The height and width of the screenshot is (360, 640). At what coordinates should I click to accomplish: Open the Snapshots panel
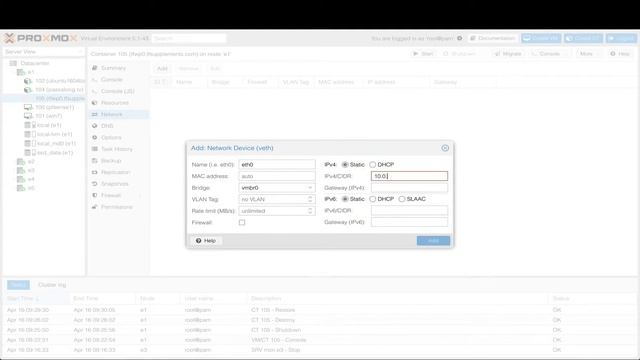click(x=118, y=184)
